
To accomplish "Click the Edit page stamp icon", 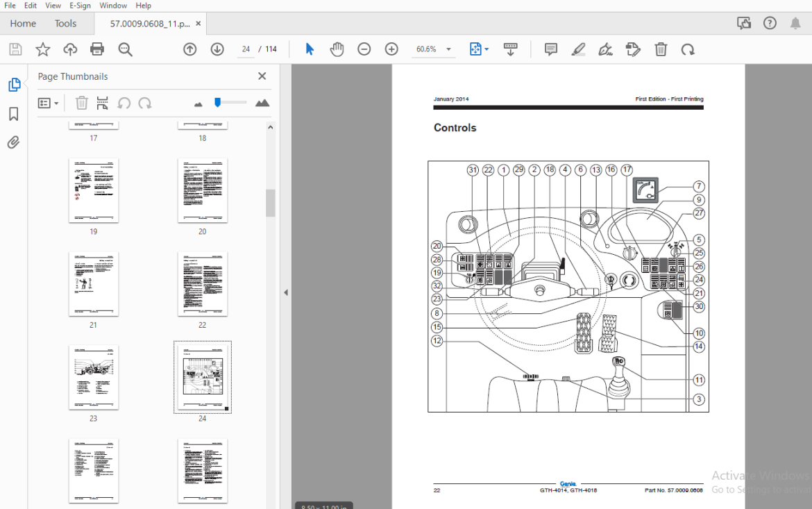I will tap(633, 49).
